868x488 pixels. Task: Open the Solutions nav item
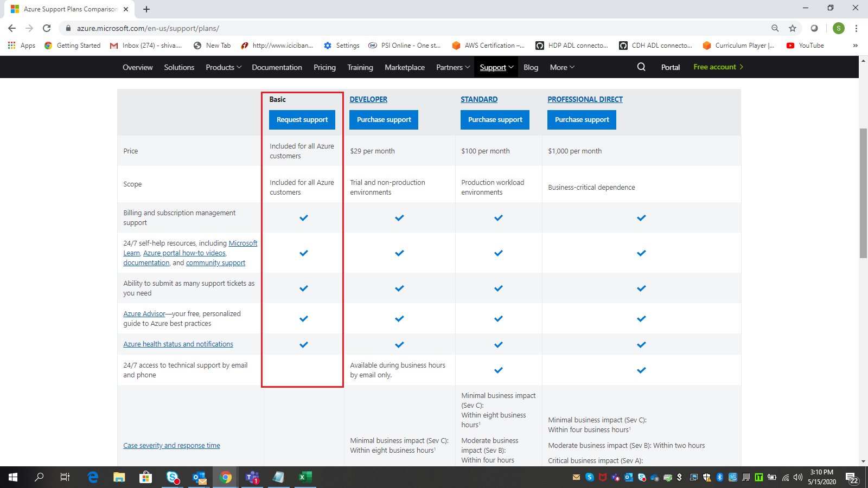[179, 67]
